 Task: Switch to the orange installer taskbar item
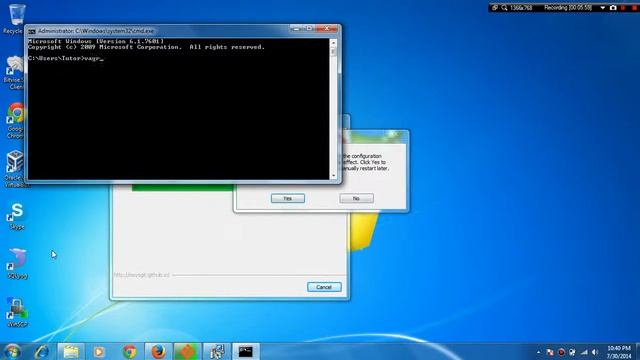point(187,351)
